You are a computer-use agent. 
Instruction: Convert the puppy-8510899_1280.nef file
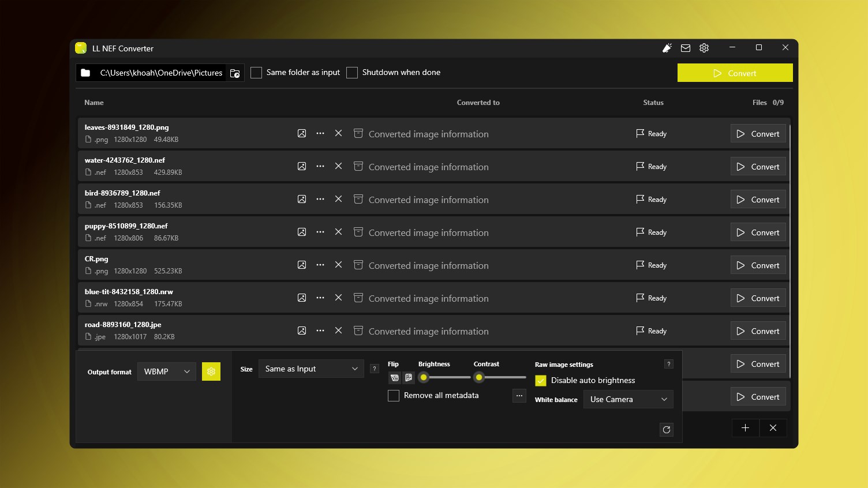coord(758,232)
